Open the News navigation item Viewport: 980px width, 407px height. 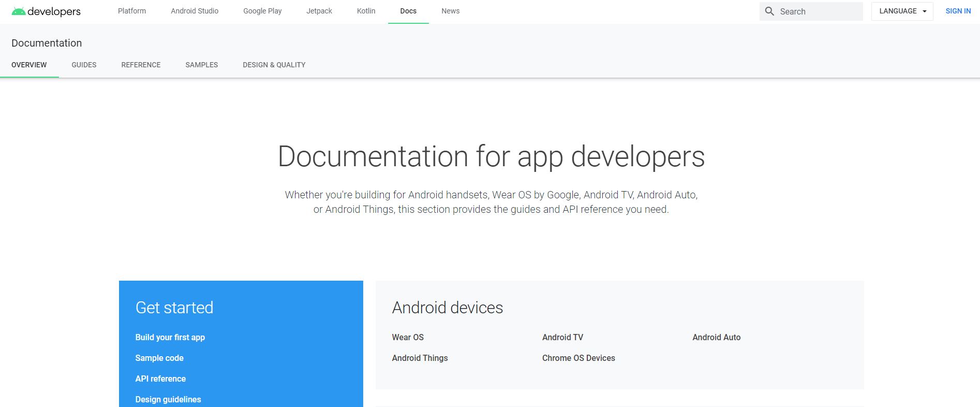[x=450, y=11]
